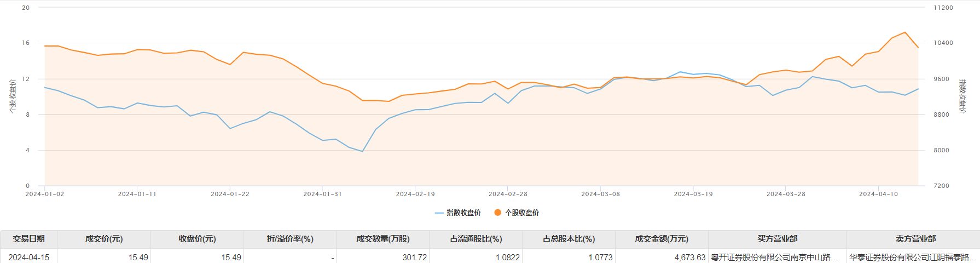
Task: Select the 折/溢价率(%) column header
Action: pyautogui.click(x=290, y=239)
